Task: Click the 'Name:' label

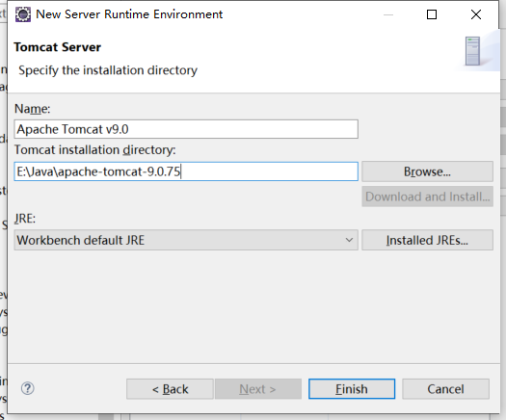Action: coord(32,109)
